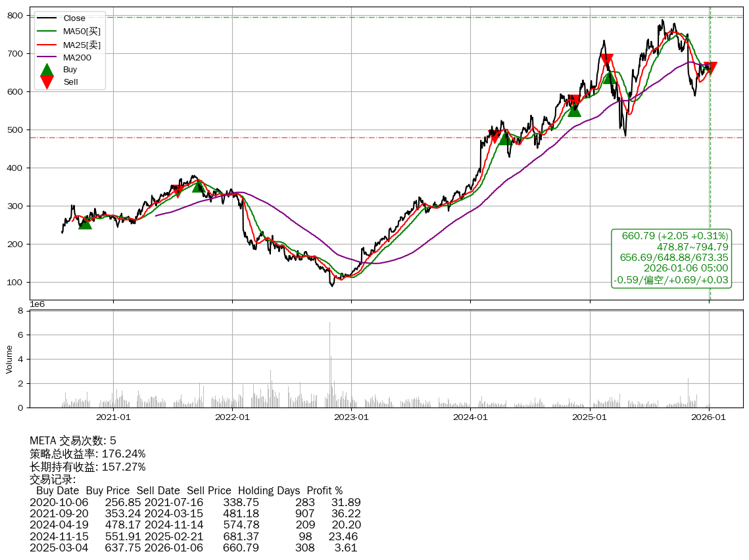Select the trade row with buy date 2025-03-04
Viewport: 749px width, 560px height.
(195, 548)
